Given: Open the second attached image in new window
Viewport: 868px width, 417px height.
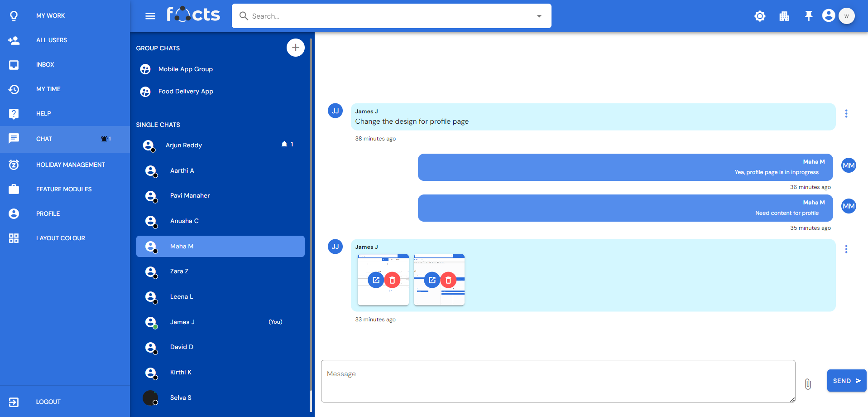Looking at the screenshot, I should coord(432,280).
